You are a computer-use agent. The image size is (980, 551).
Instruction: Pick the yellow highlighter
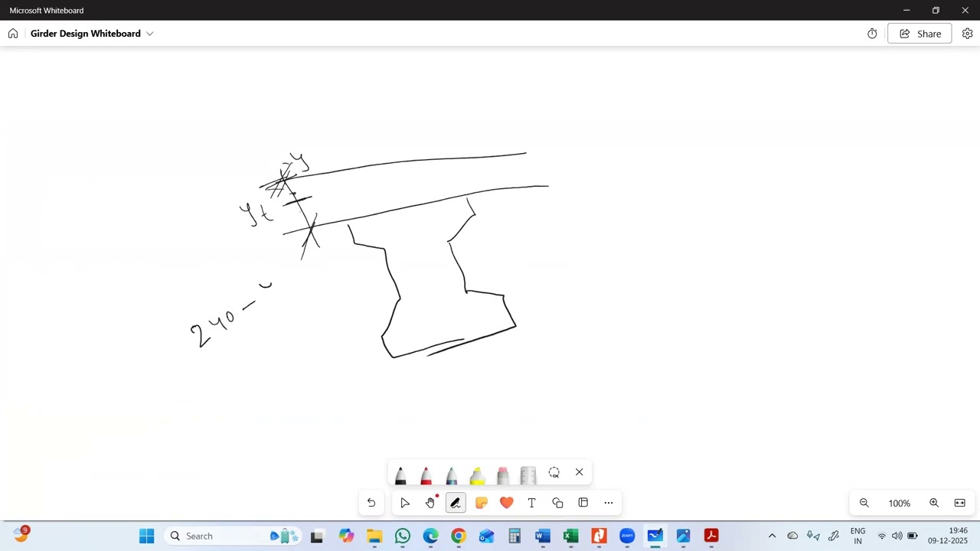click(x=477, y=475)
